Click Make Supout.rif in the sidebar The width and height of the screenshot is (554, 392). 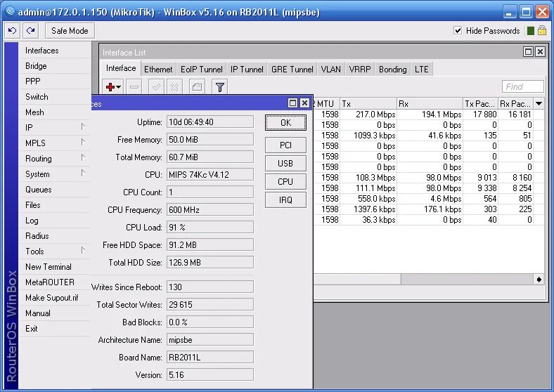coord(54,298)
